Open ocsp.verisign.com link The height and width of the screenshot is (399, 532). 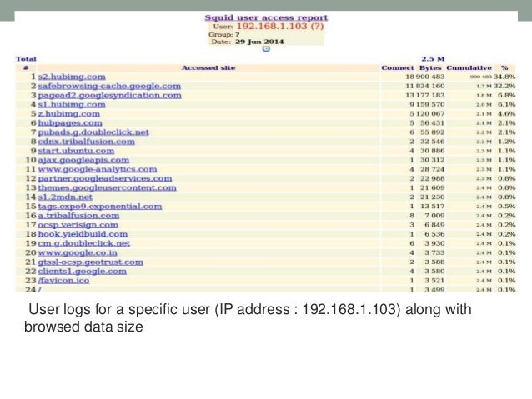78,225
